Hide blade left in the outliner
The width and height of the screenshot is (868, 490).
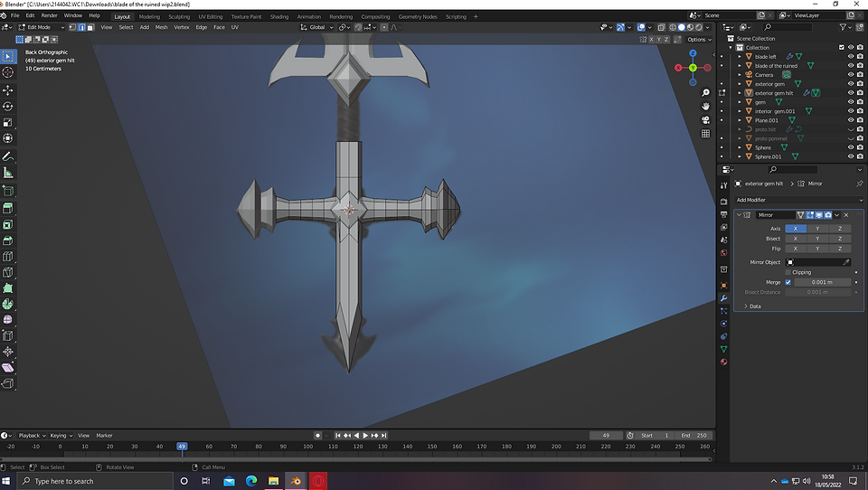[x=851, y=56]
